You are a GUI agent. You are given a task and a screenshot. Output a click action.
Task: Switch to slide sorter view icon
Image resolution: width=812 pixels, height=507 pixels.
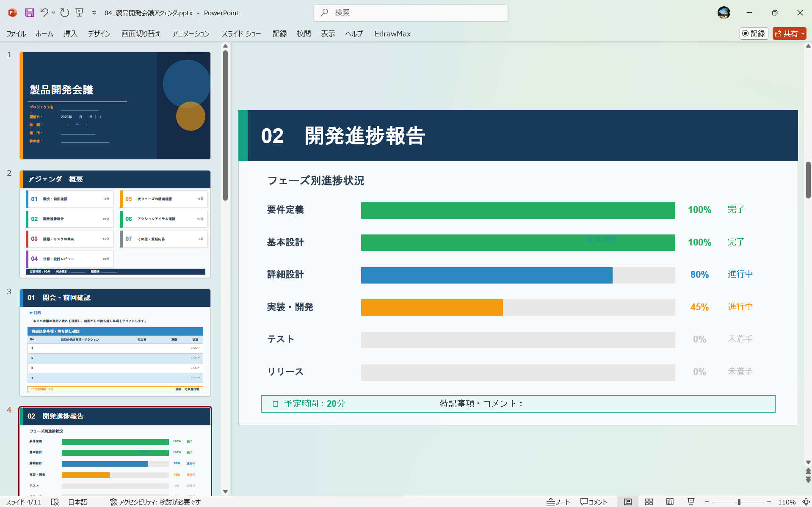[x=649, y=502]
